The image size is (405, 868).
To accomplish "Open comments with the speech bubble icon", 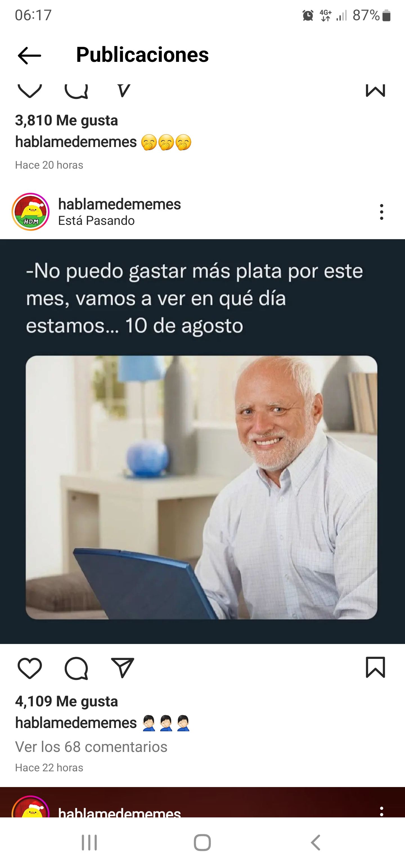I will pyautogui.click(x=76, y=668).
